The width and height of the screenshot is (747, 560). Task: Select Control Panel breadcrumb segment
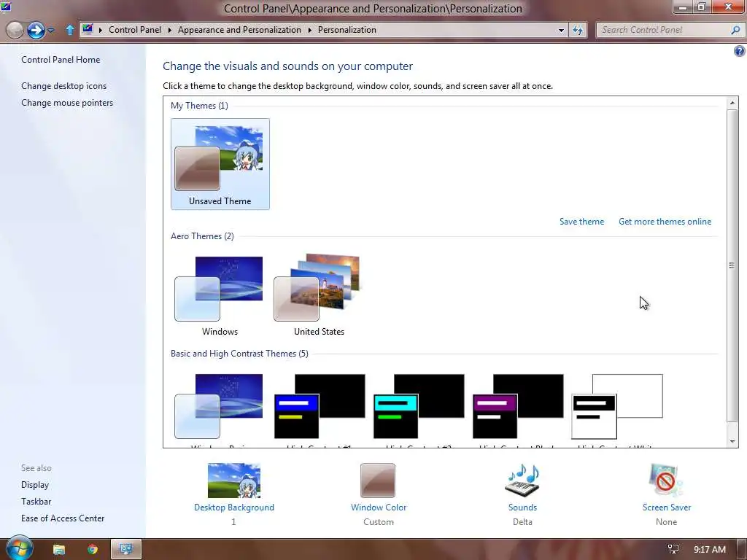pos(135,30)
